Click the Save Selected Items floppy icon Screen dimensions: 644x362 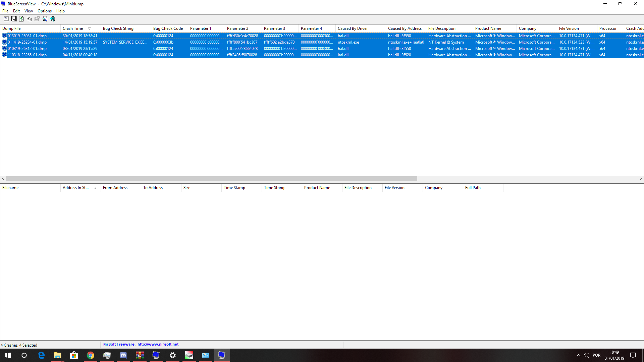[14, 19]
